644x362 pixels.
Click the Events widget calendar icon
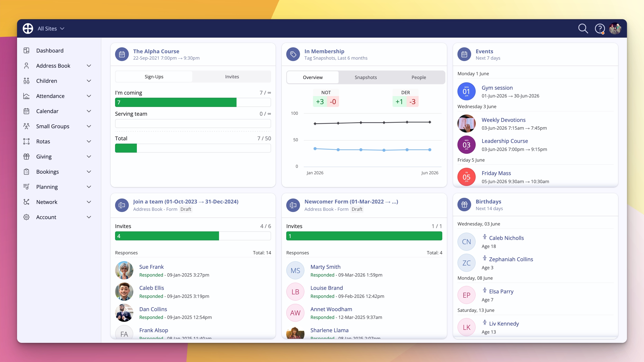(x=464, y=54)
